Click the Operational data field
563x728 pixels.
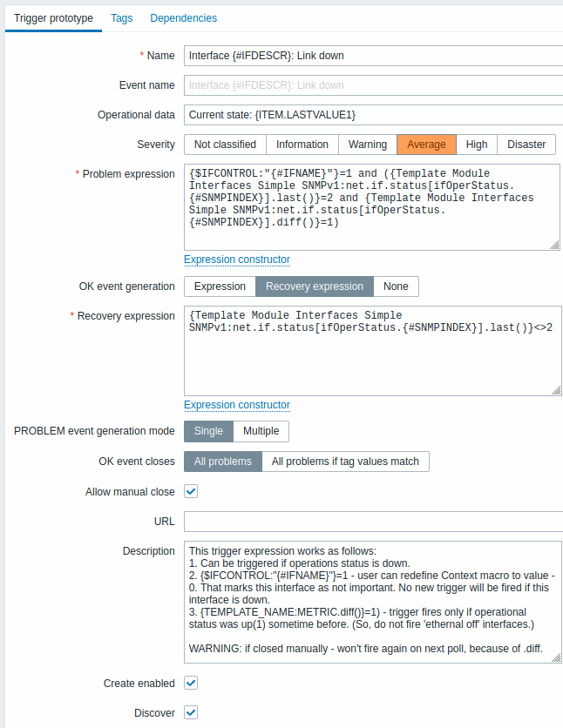[x=374, y=115]
